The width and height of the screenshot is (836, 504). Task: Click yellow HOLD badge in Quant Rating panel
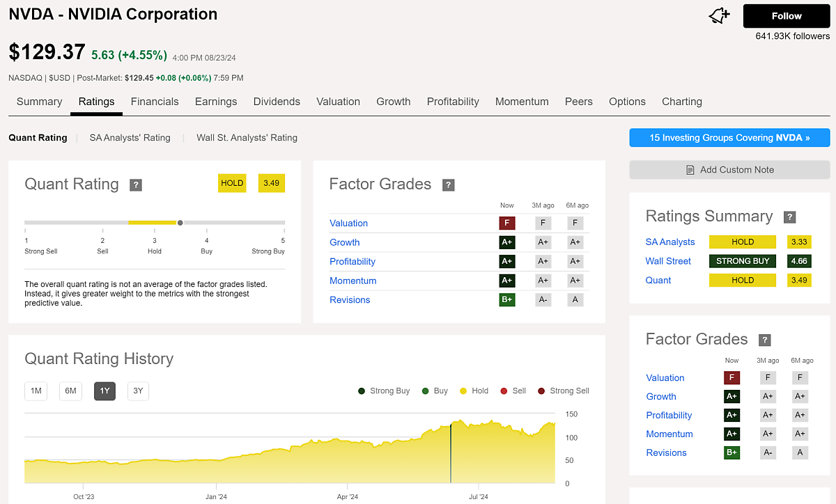232,183
